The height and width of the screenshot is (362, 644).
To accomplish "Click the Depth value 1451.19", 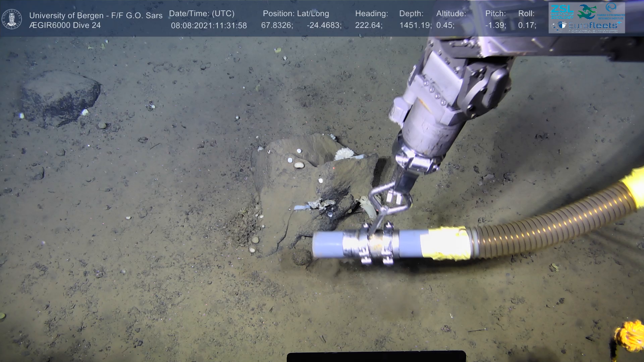I will click(415, 25).
